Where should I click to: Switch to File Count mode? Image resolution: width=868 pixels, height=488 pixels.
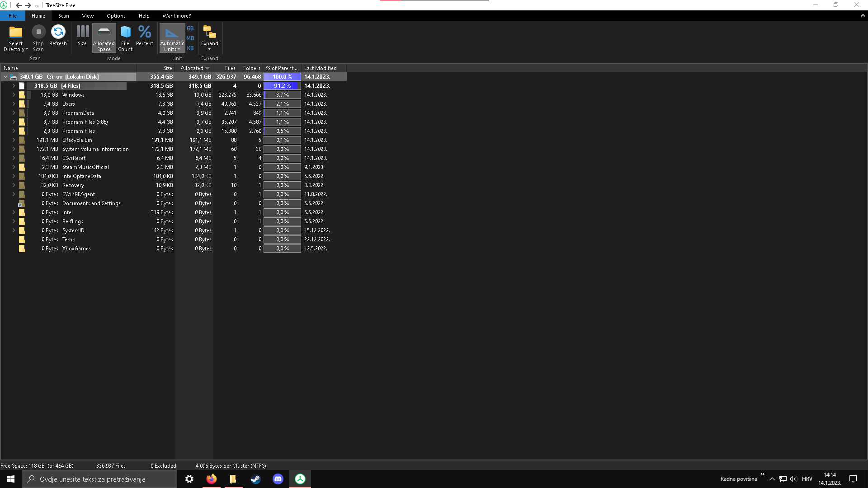[125, 32]
